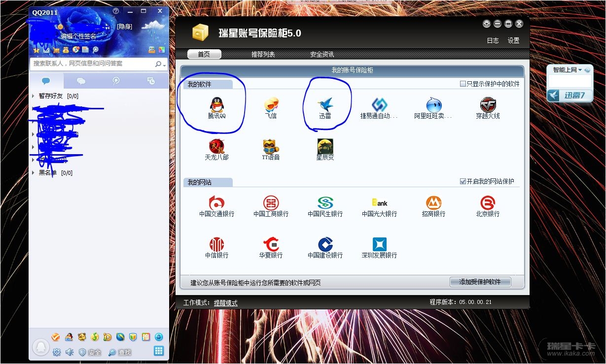Viewport: 606px width, 364px height.
Task: Open the SOSO icon in QQ toolbar
Action: [75, 50]
